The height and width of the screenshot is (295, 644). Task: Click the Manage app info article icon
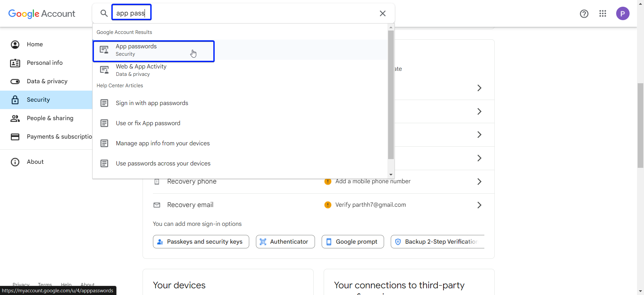pos(104,143)
